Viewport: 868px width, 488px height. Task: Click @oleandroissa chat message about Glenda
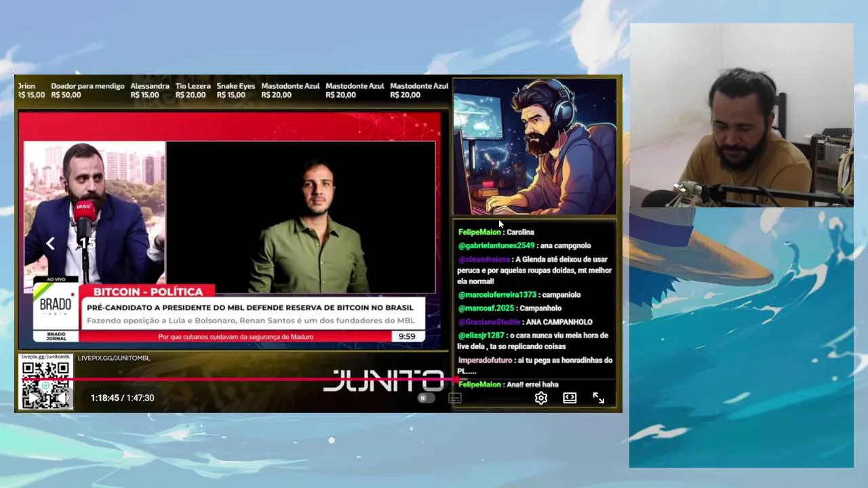(x=535, y=270)
